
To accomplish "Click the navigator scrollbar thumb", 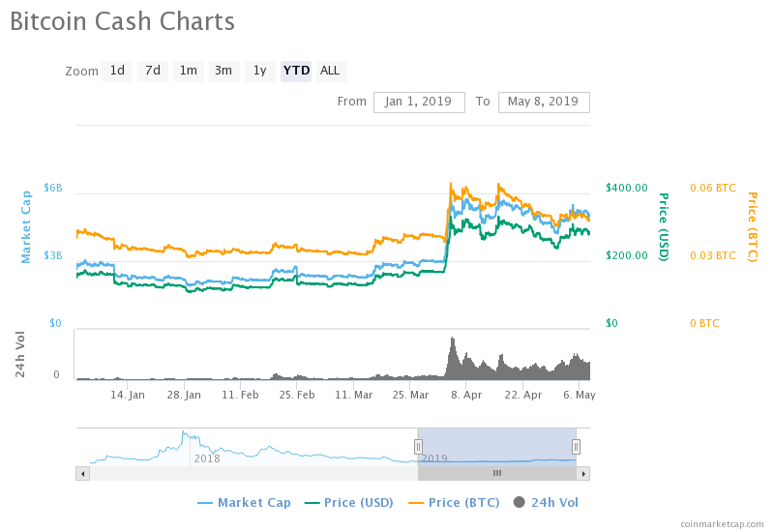I will click(x=497, y=474).
